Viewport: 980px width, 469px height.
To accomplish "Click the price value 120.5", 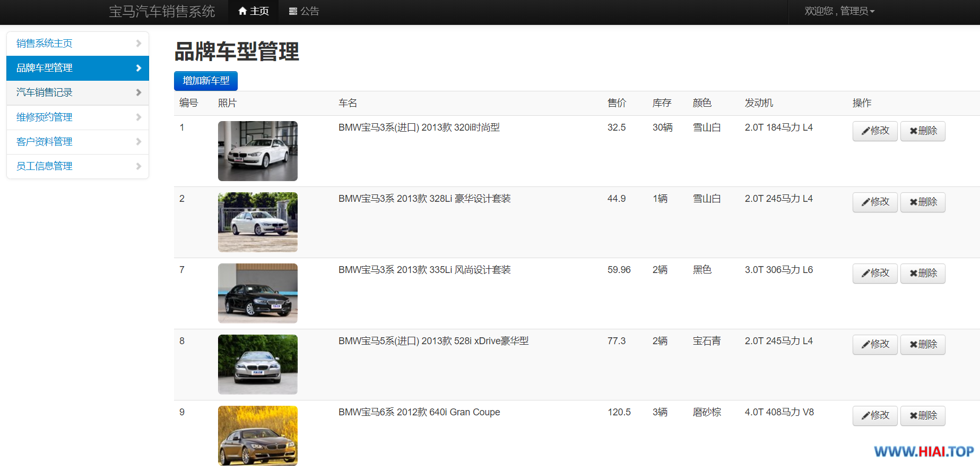I will pyautogui.click(x=619, y=412).
